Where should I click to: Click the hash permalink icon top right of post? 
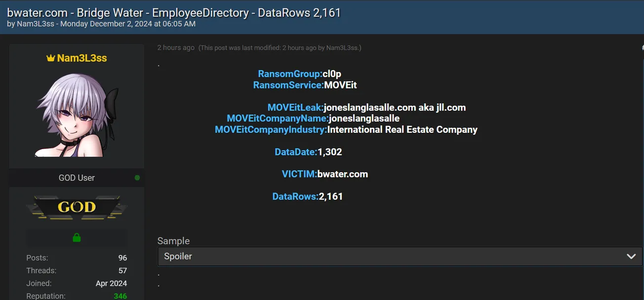tap(642, 47)
